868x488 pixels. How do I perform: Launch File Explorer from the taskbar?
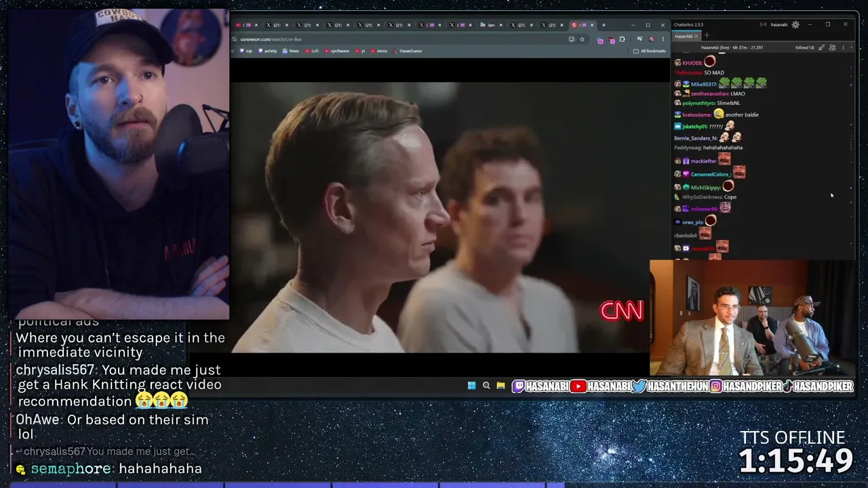click(x=500, y=386)
